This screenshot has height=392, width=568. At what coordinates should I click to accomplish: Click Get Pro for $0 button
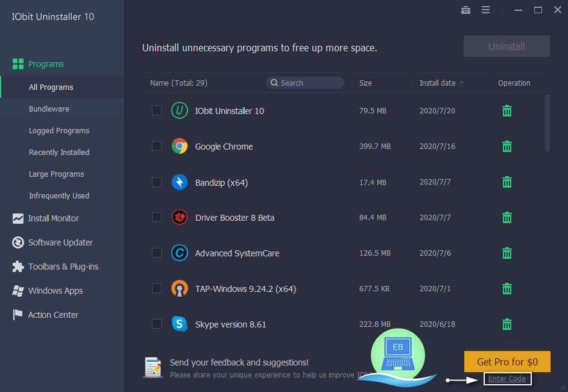507,362
